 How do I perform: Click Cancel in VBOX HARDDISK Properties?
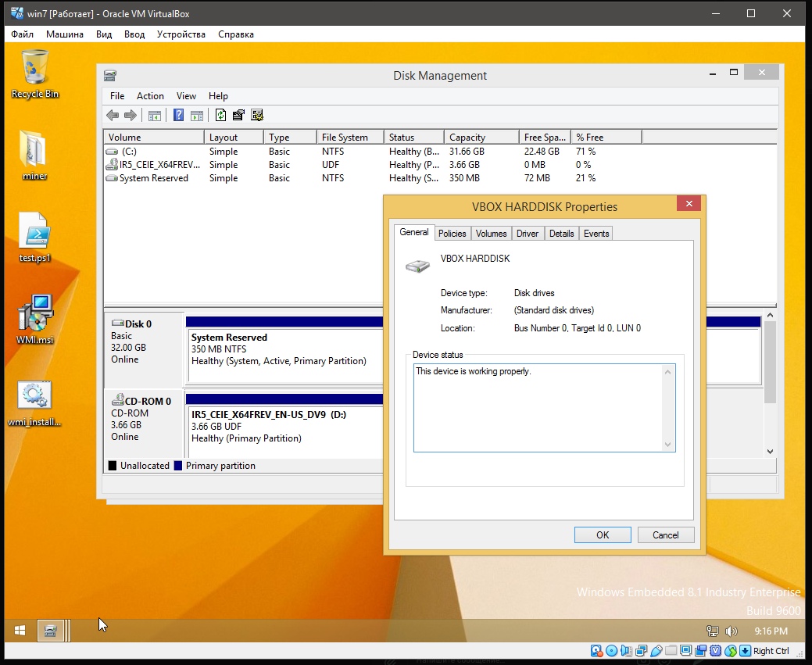(x=665, y=535)
